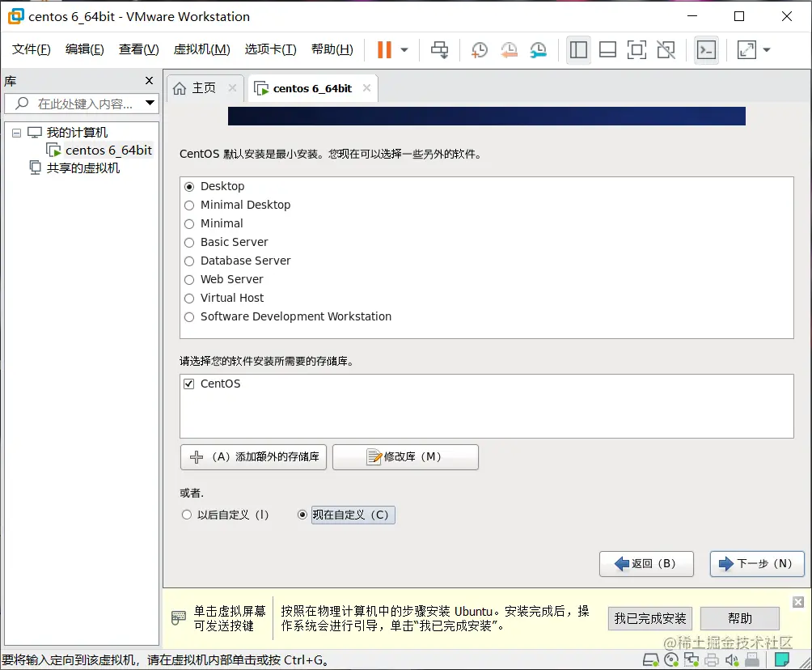812x670 pixels.
Task: Toggle the thumbnail bar view icon
Action: (x=607, y=49)
